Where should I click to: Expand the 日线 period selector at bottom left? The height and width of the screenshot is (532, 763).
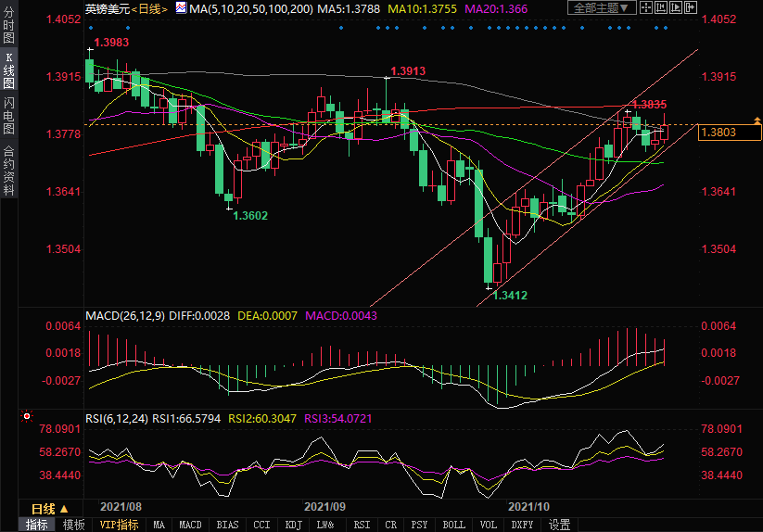point(50,509)
